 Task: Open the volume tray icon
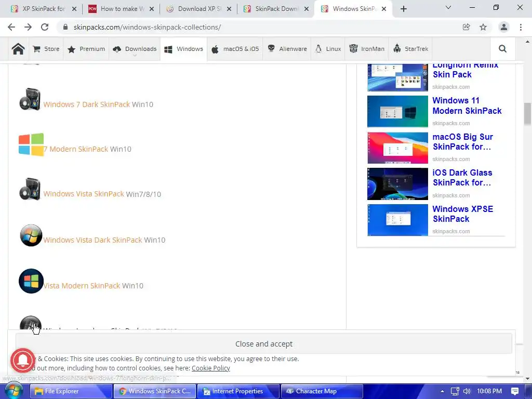point(467,391)
